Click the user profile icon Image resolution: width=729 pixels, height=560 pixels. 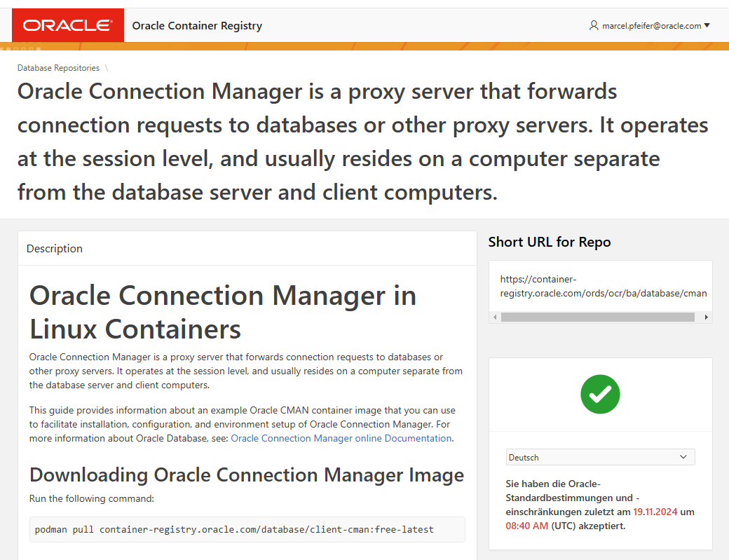coord(594,26)
